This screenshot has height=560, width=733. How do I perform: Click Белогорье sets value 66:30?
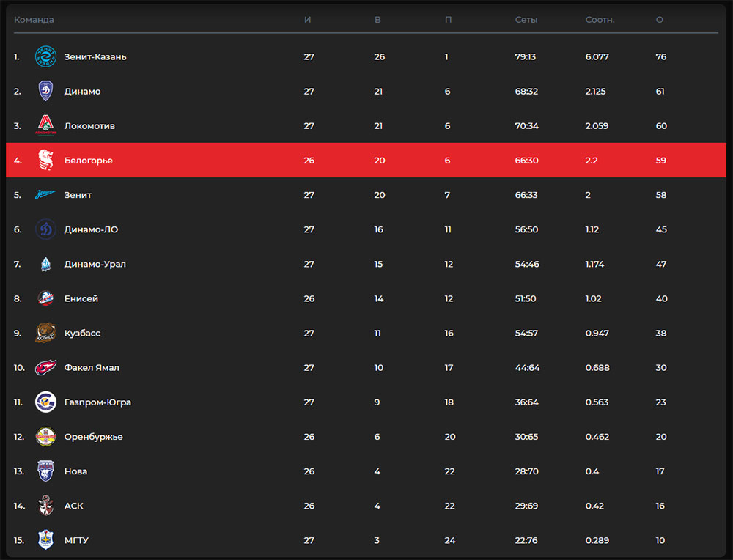click(x=526, y=161)
